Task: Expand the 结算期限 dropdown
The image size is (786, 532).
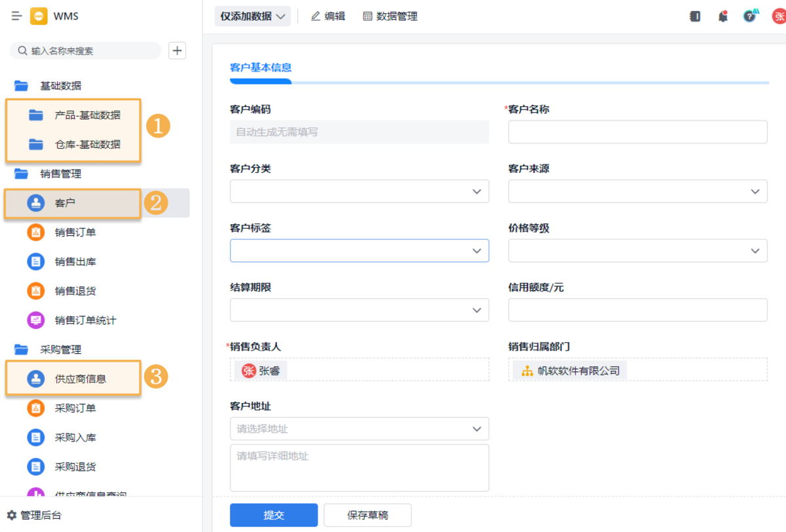Action: tap(359, 310)
